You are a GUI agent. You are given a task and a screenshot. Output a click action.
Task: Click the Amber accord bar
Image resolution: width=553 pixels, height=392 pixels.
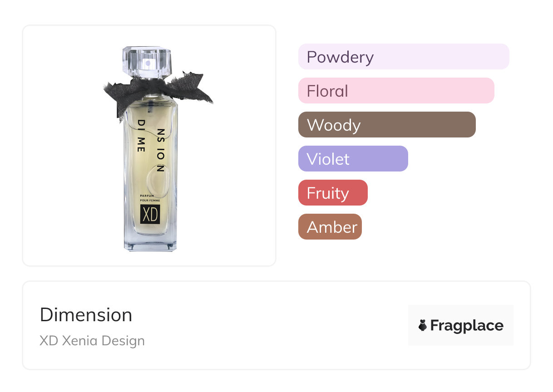pos(330,227)
